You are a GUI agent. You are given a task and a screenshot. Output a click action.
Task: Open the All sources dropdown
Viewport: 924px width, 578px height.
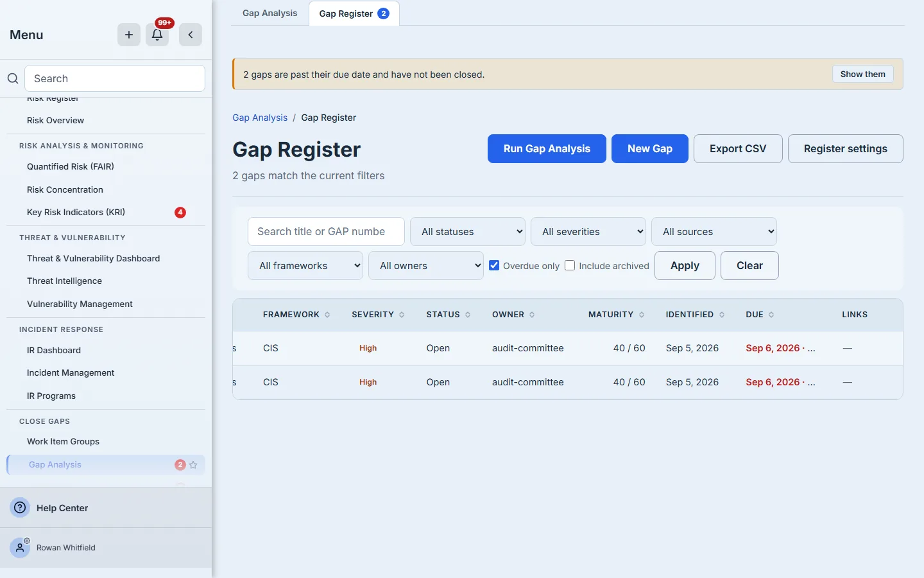(x=714, y=232)
